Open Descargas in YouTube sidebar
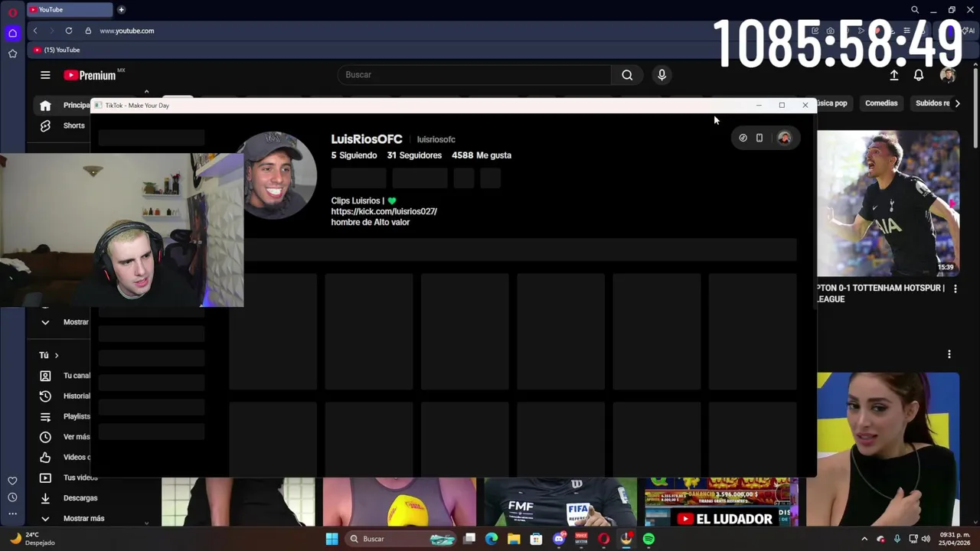Image resolution: width=980 pixels, height=551 pixels. [x=80, y=498]
